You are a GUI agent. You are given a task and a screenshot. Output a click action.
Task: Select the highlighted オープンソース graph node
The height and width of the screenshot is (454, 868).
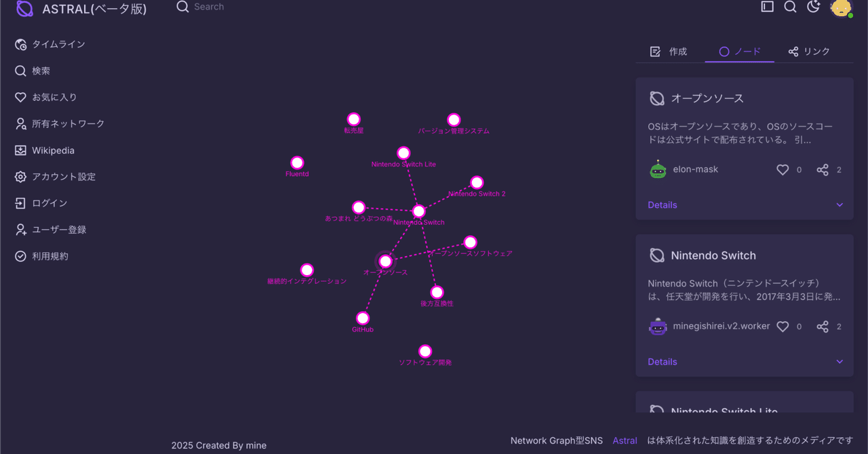(385, 261)
